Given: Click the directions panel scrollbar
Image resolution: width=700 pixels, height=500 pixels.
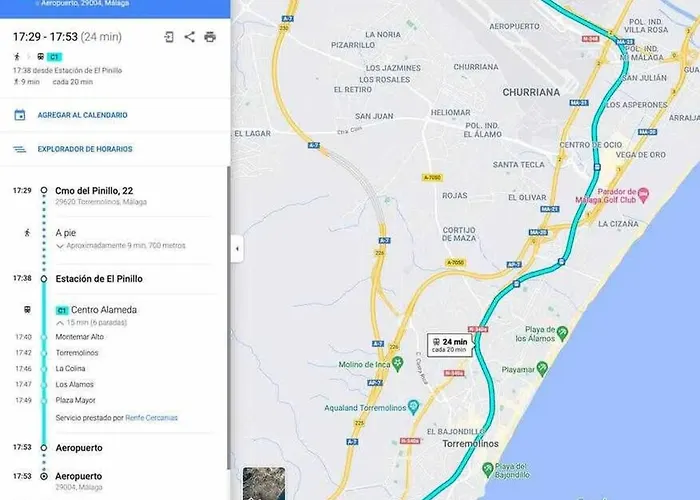Looking at the screenshot, I should 229,317.
